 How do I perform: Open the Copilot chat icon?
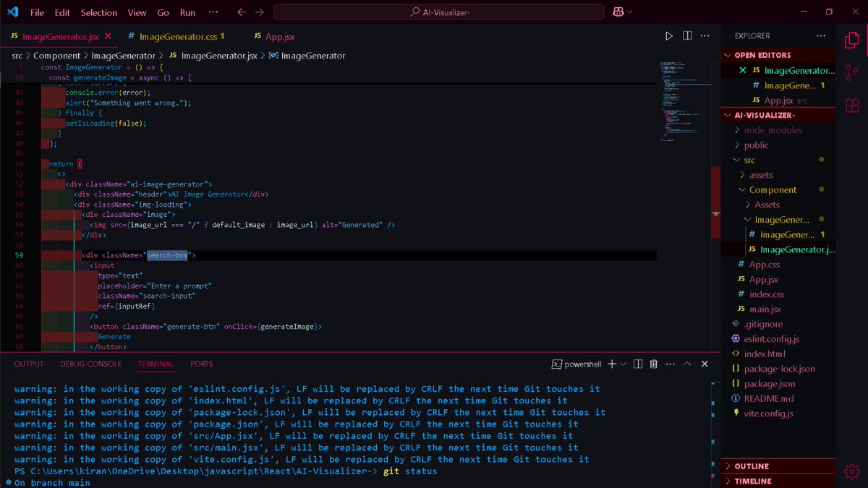[x=618, y=12]
